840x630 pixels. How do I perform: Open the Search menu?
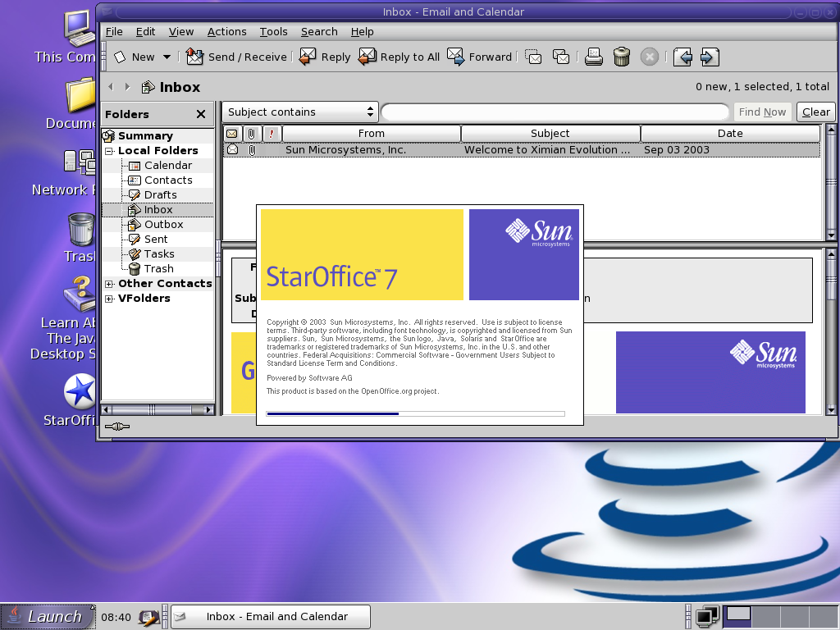(x=319, y=32)
